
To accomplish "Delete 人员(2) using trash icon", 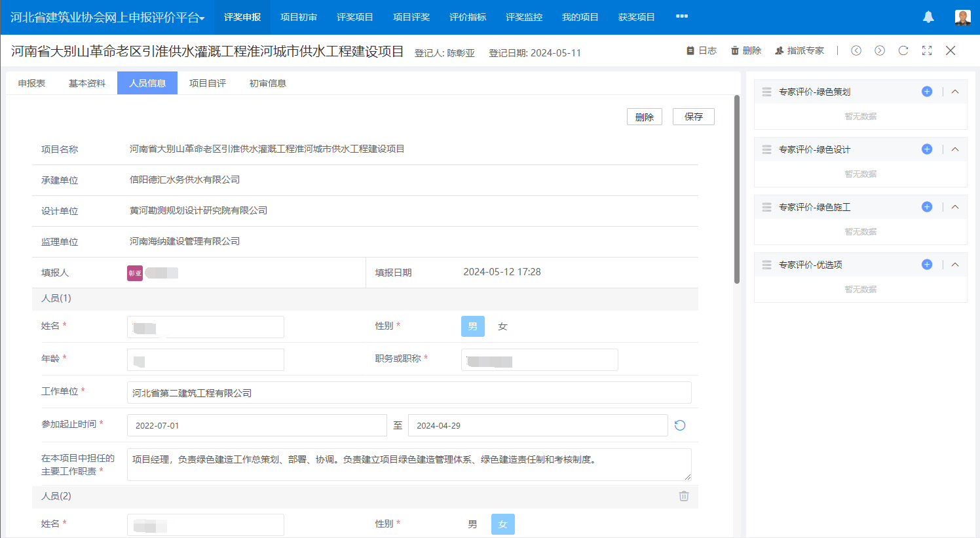I will tap(684, 496).
